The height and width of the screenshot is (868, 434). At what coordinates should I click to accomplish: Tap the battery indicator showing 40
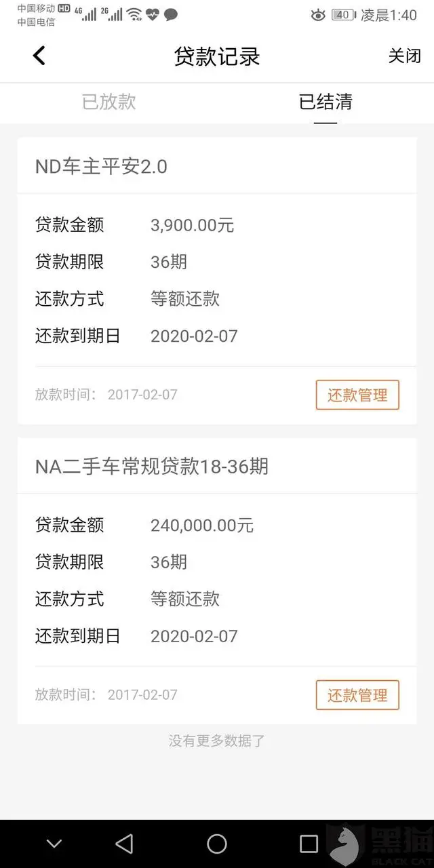pyautogui.click(x=342, y=14)
